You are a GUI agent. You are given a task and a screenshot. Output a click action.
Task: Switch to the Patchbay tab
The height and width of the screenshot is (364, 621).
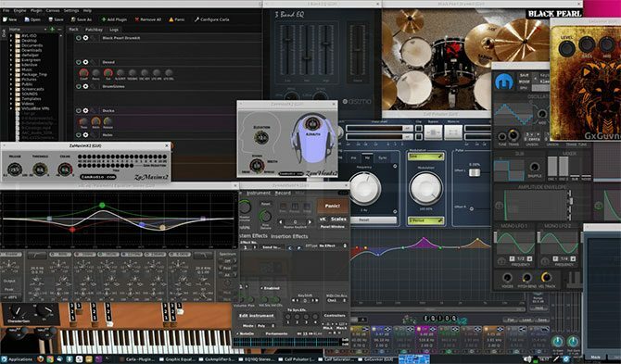tap(94, 30)
